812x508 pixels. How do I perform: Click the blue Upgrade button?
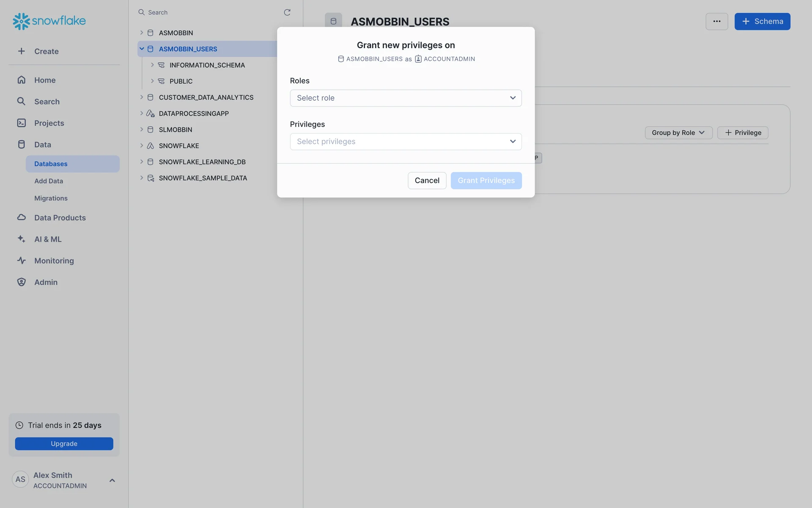point(64,444)
